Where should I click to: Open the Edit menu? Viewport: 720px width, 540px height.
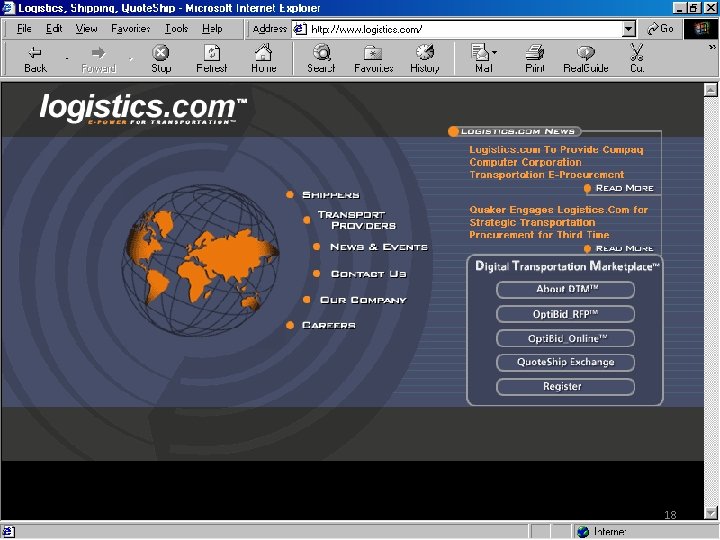pyautogui.click(x=54, y=29)
